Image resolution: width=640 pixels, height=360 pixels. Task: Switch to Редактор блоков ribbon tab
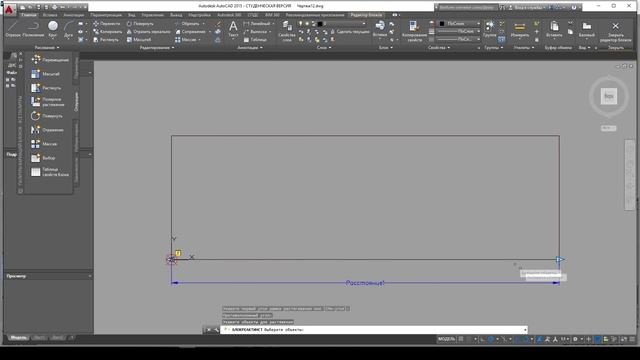point(366,15)
